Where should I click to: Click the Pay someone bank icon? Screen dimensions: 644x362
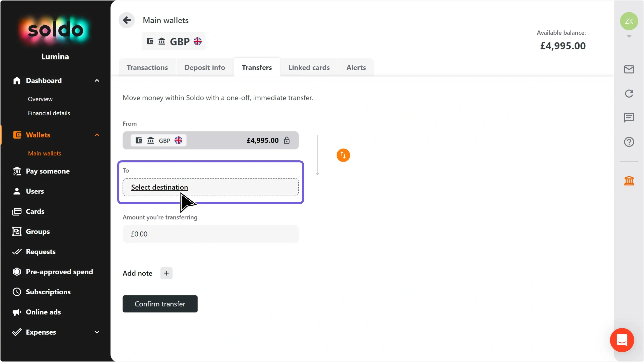click(17, 171)
